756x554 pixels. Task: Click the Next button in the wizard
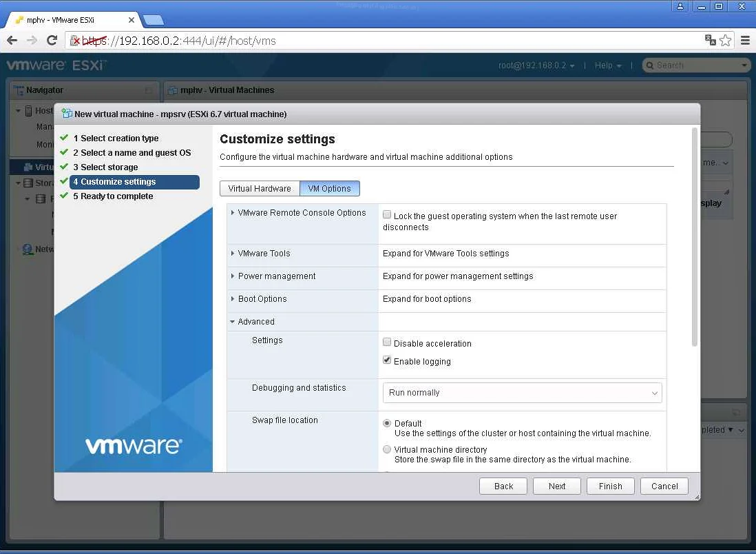tap(556, 486)
